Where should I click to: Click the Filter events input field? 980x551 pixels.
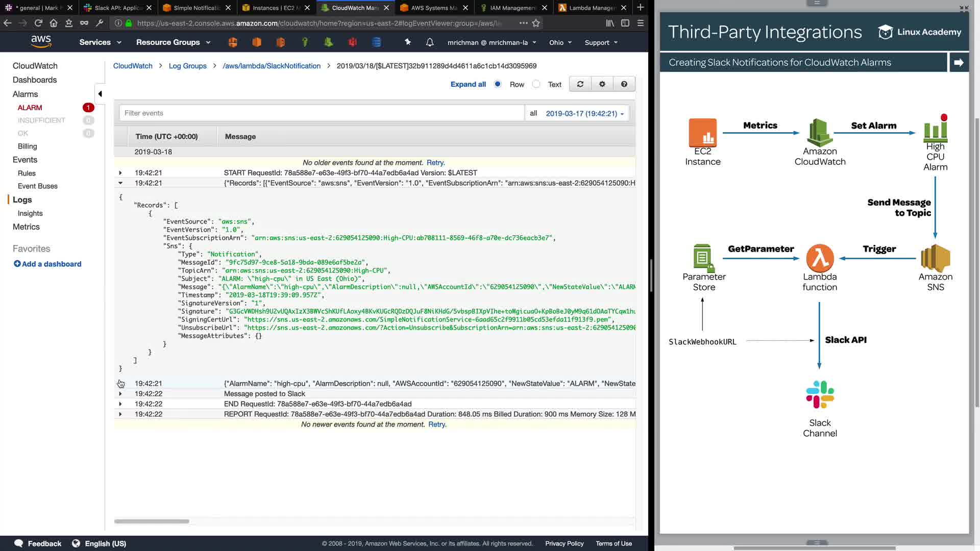(x=322, y=113)
